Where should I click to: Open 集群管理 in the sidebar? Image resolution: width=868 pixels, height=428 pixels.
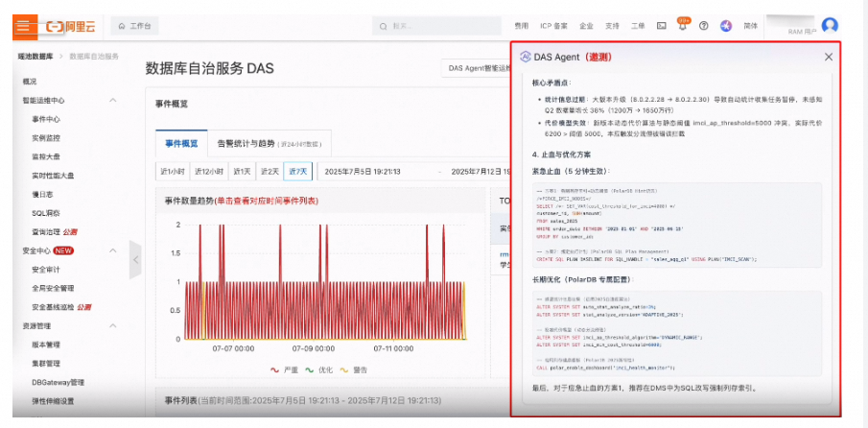click(x=46, y=364)
